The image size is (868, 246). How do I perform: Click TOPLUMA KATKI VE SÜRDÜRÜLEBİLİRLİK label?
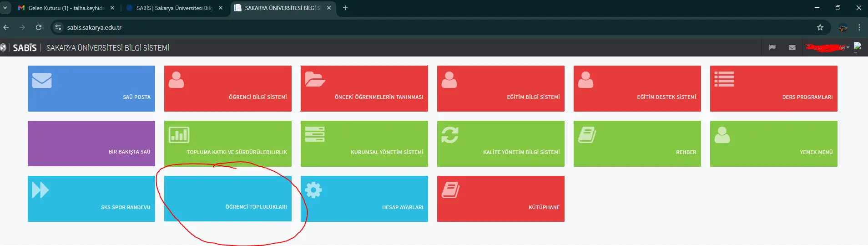237,152
